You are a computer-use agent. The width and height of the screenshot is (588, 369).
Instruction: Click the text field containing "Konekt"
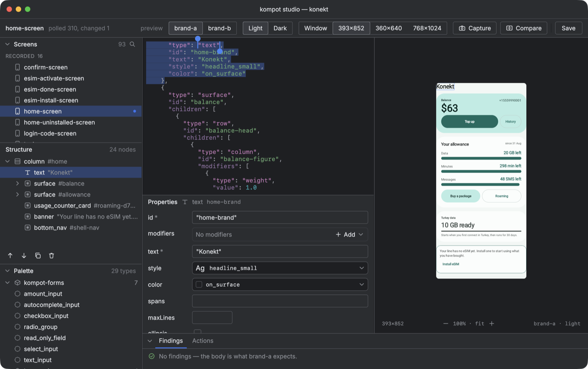pos(280,252)
